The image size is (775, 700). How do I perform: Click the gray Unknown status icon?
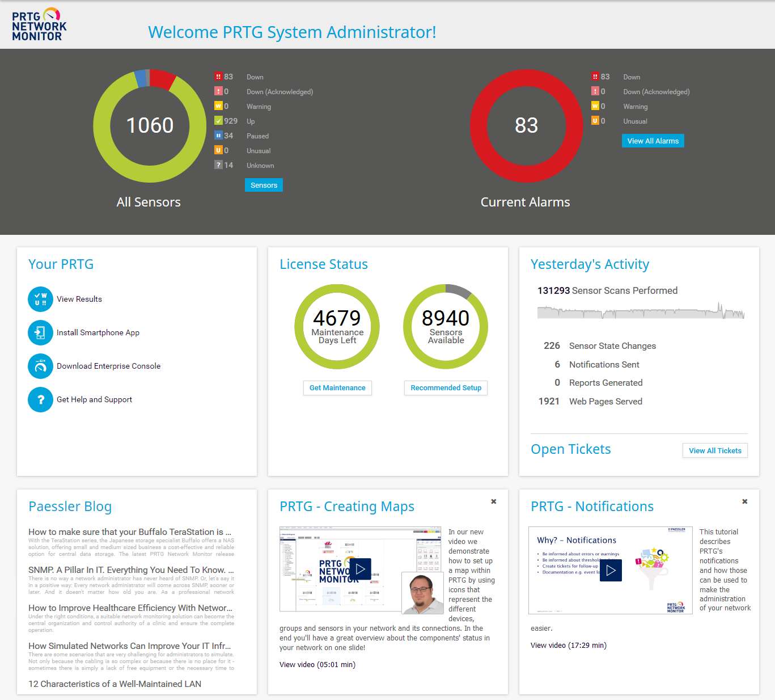tap(218, 165)
